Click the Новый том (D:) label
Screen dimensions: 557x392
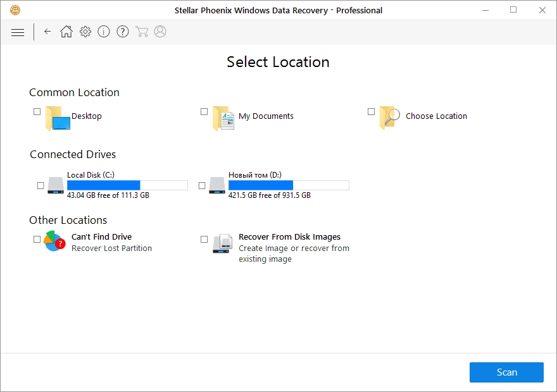(255, 175)
